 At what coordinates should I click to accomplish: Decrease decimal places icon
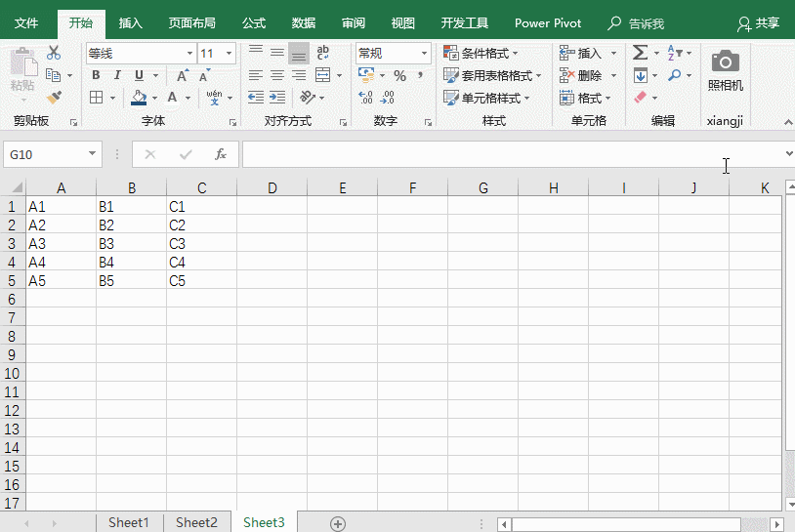tap(387, 98)
